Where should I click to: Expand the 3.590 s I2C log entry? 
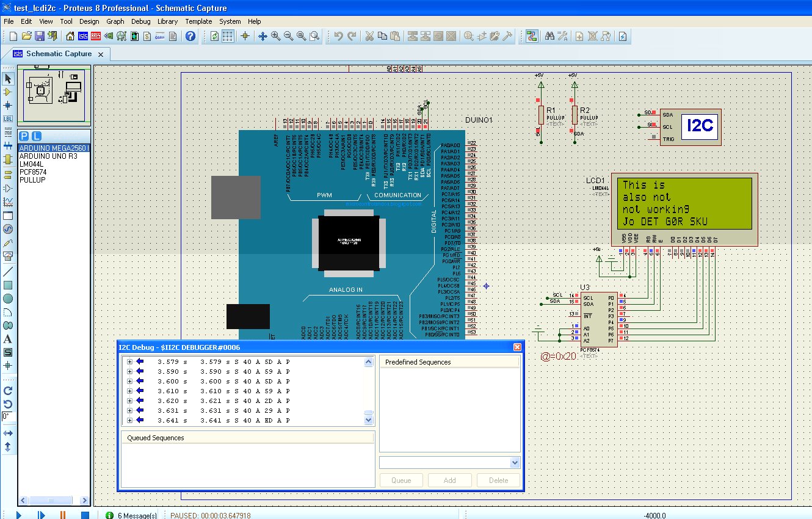(x=129, y=371)
